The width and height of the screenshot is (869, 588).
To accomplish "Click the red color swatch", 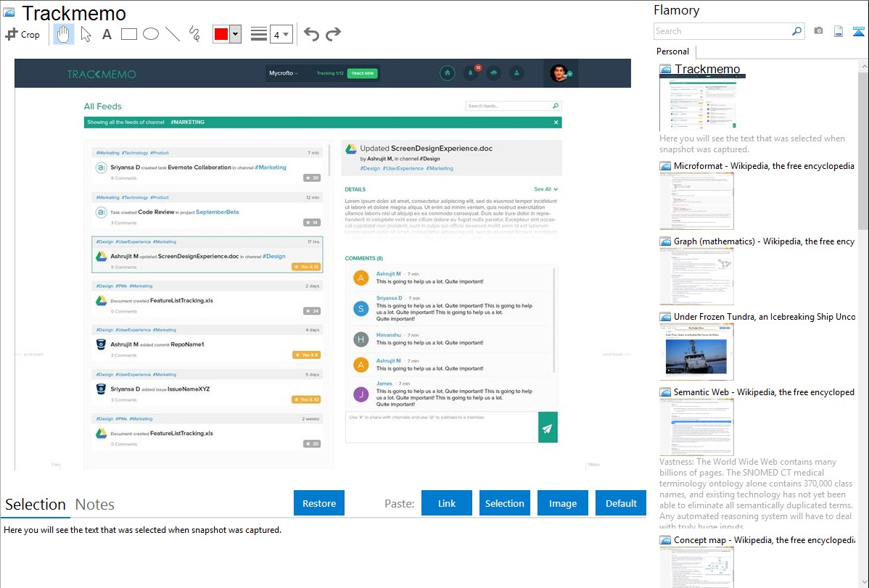I will (x=221, y=34).
